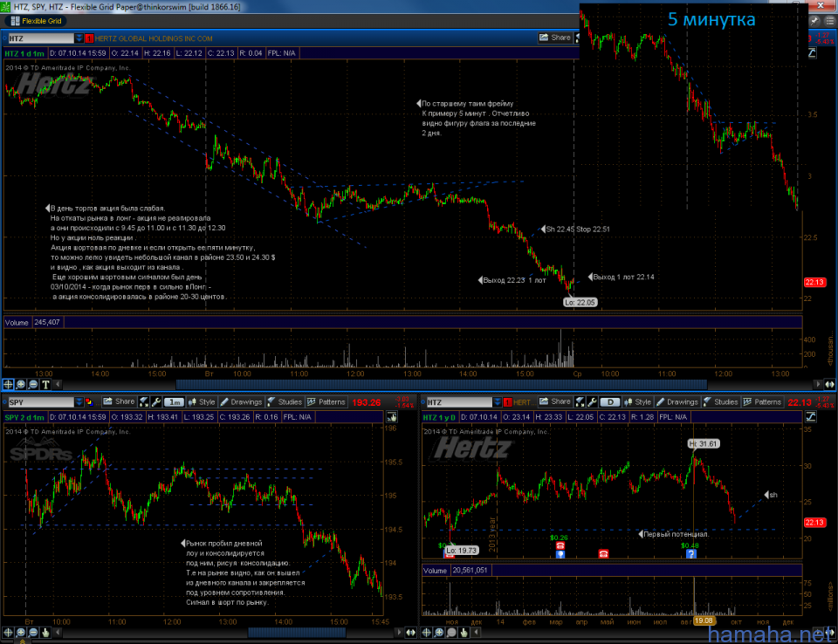Click the Lo: 22.05 price bubble on top chart

coord(580,303)
